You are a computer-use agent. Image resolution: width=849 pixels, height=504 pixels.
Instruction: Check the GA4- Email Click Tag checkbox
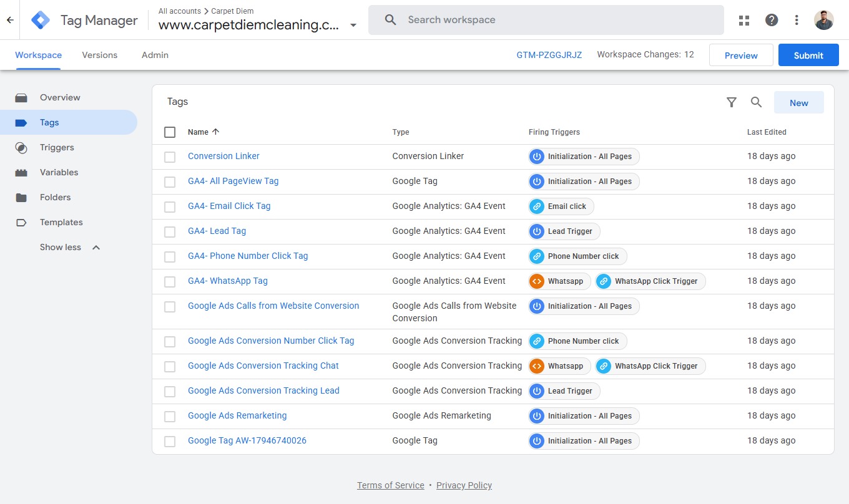pos(170,207)
